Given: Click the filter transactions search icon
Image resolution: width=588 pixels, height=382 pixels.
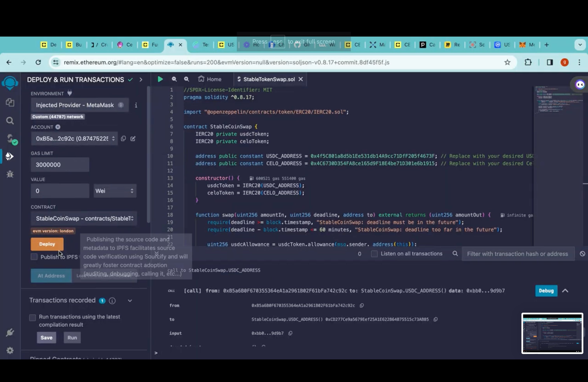Looking at the screenshot, I should click(x=455, y=253).
